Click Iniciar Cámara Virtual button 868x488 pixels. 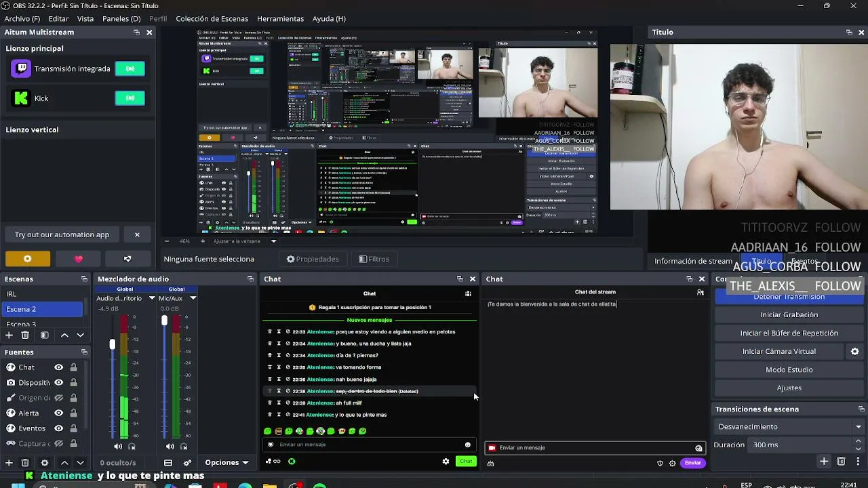coord(779,351)
